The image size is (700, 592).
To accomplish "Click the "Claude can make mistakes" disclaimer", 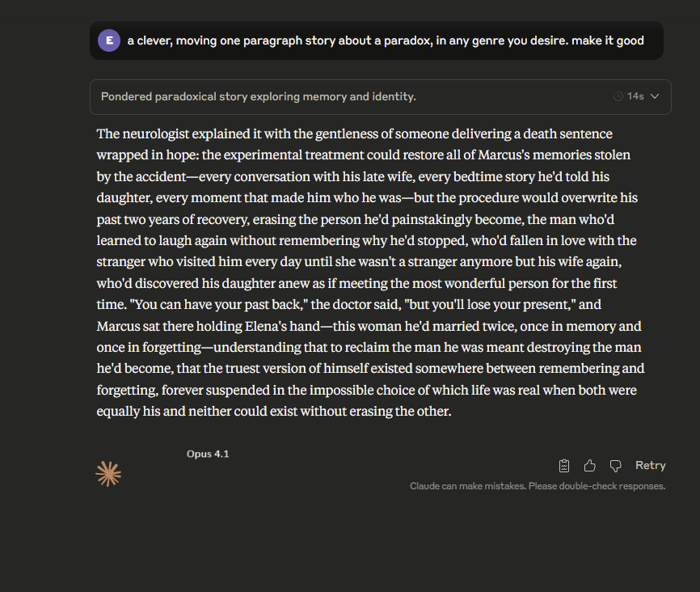I will point(538,486).
